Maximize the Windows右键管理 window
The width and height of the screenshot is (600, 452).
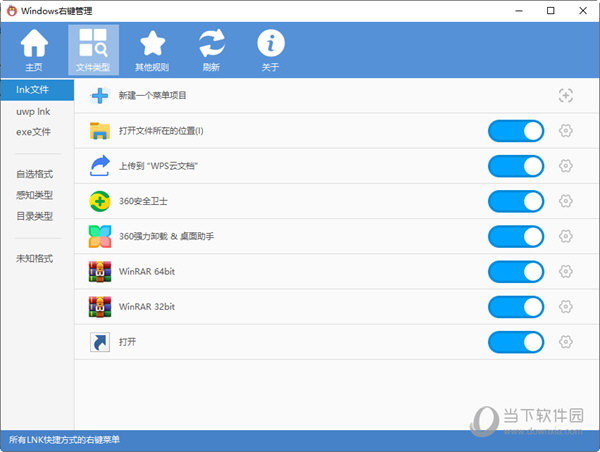coord(551,11)
